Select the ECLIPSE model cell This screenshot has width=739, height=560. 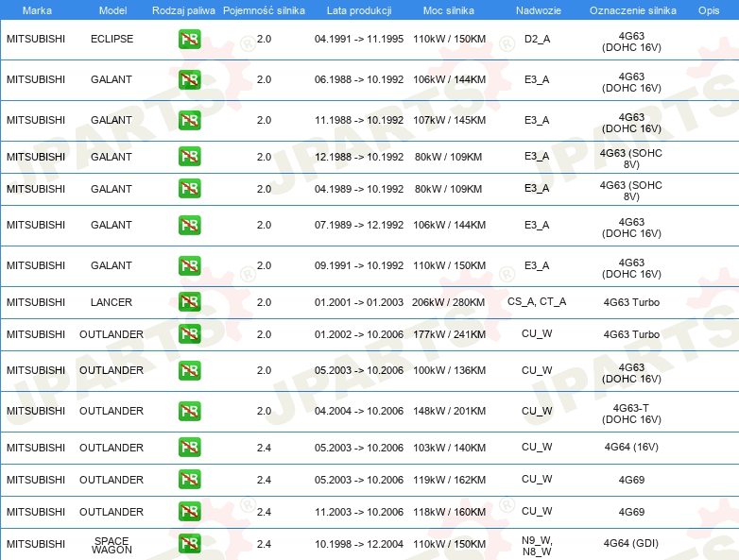point(112,39)
